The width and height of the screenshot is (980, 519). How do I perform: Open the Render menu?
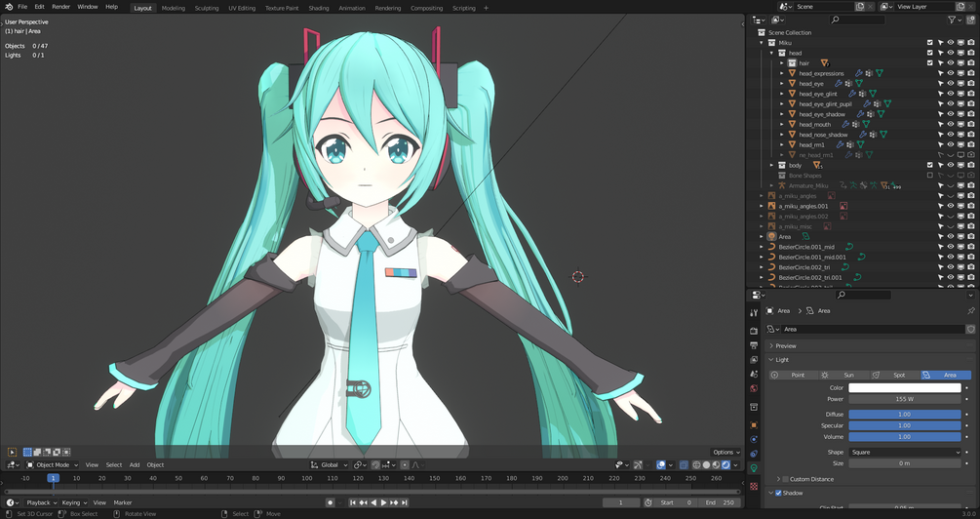pyautogui.click(x=60, y=7)
